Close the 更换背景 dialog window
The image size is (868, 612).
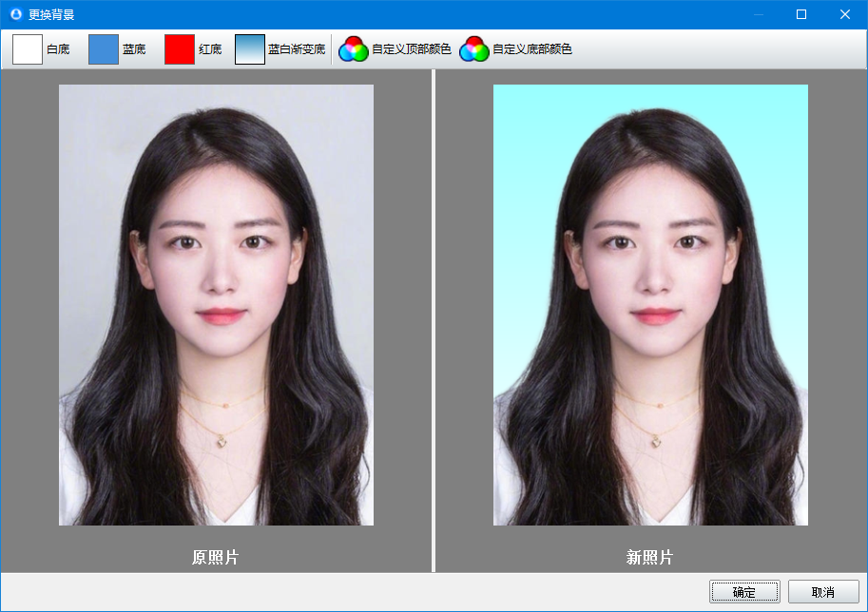tap(845, 14)
